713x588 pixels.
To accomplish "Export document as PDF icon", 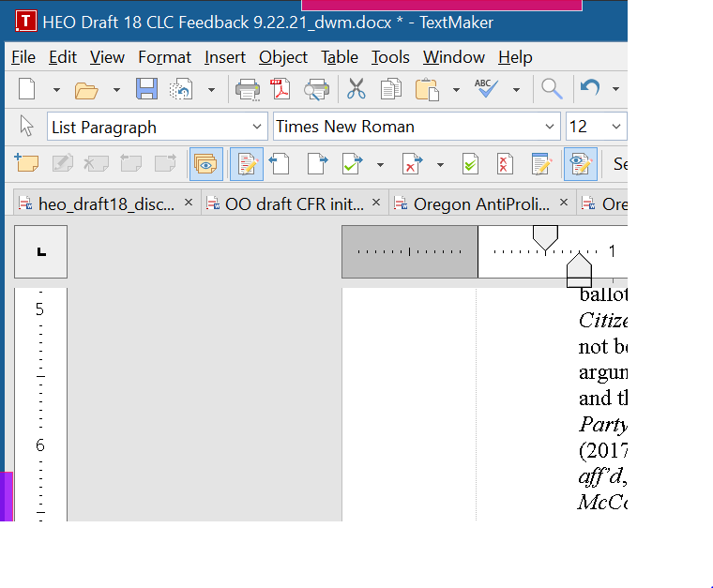I will [281, 90].
